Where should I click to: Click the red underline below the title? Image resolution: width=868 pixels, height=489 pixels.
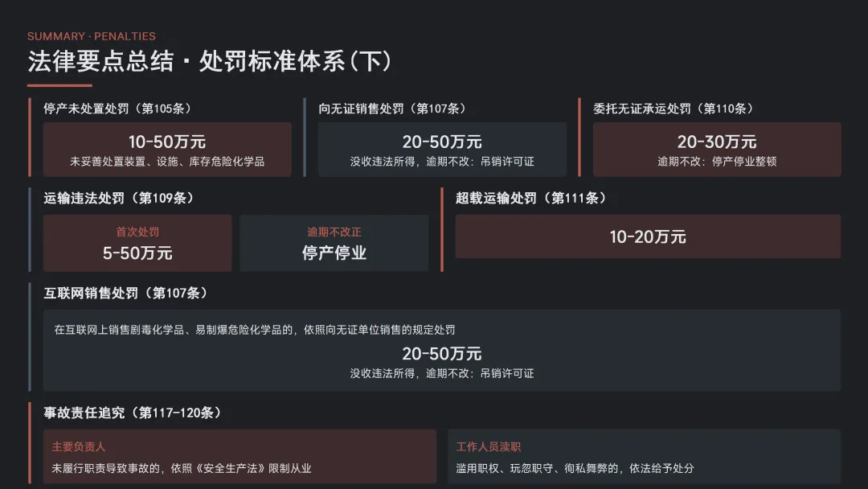tap(59, 85)
